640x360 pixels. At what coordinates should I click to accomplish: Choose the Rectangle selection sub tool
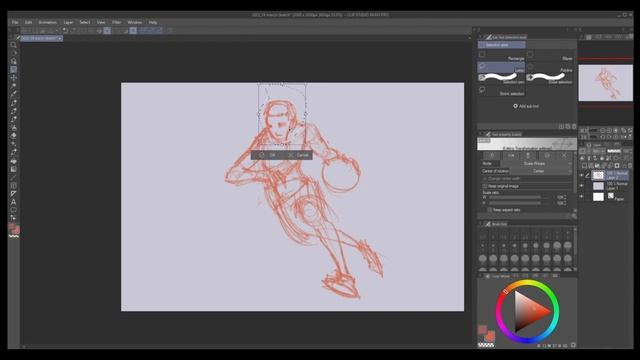501,56
